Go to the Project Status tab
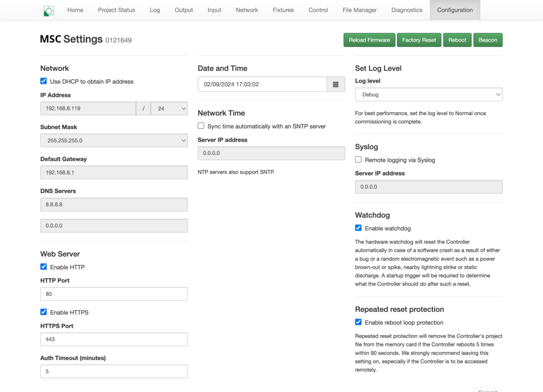Image resolution: width=543 pixels, height=392 pixels. pyautogui.click(x=116, y=10)
